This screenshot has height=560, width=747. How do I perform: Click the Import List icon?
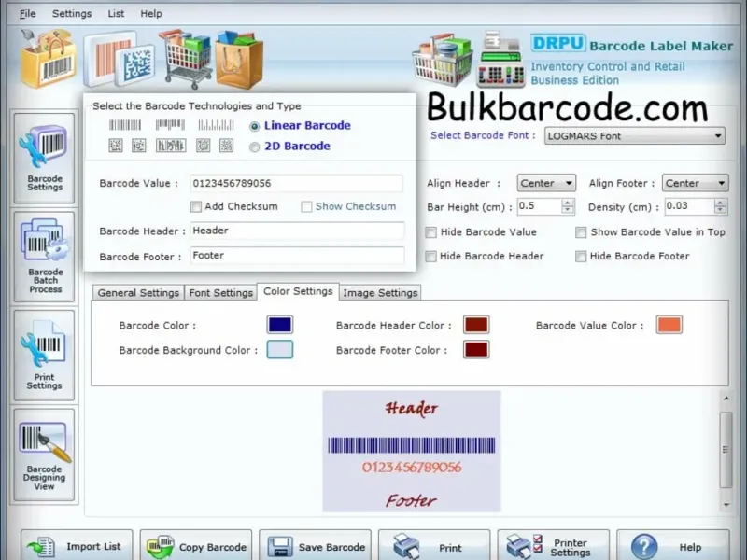(x=41, y=547)
